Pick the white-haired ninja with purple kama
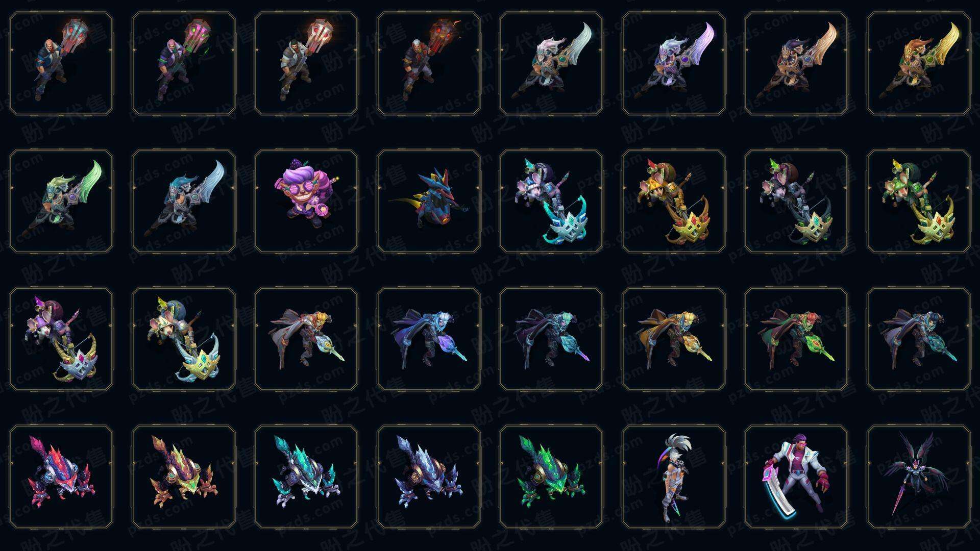The width and height of the screenshot is (980, 551). pyautogui.click(x=674, y=477)
